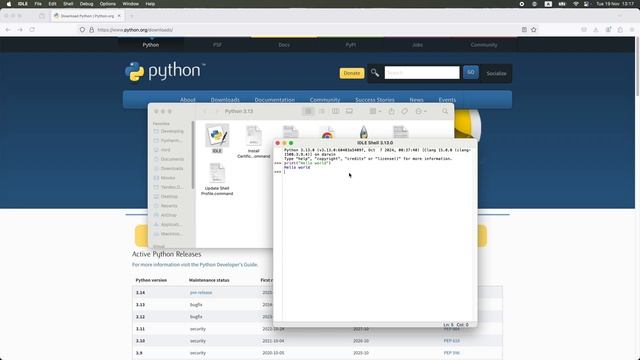Open the About navigation item
The width and height of the screenshot is (640, 360).
187,100
